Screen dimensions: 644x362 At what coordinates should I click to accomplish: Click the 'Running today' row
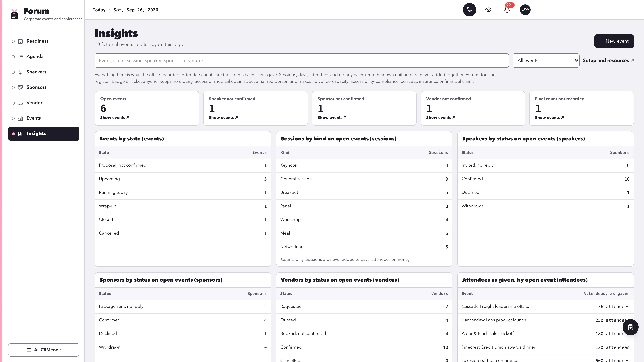click(183, 193)
